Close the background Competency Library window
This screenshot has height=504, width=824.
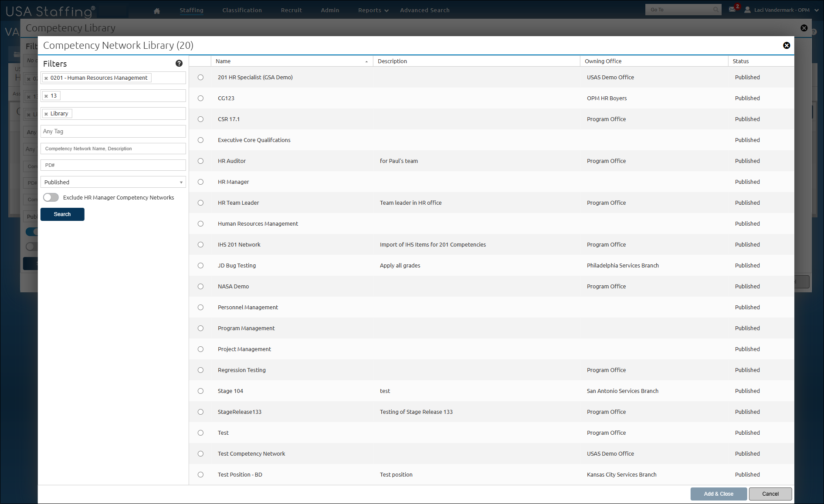[804, 28]
